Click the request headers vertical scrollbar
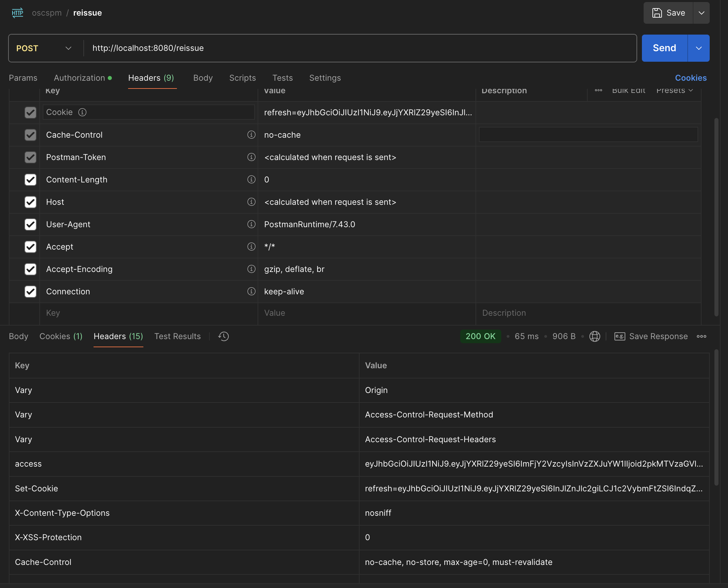This screenshot has width=728, height=588. (716, 217)
